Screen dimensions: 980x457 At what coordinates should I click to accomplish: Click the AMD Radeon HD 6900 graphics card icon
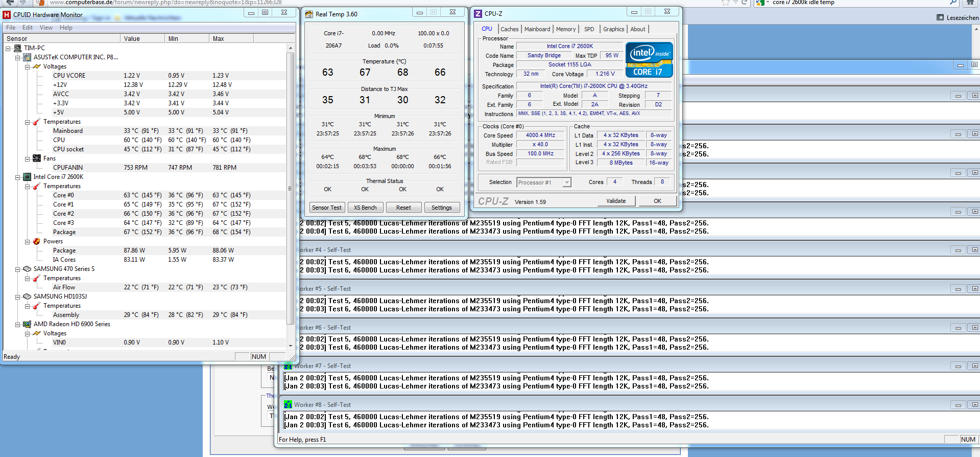tap(28, 324)
